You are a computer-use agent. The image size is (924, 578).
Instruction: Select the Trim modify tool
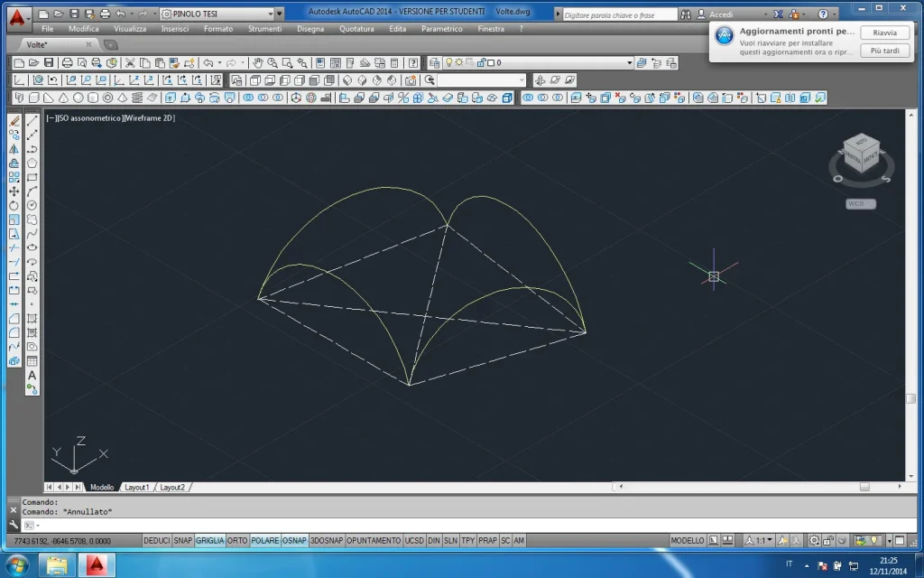pos(14,247)
